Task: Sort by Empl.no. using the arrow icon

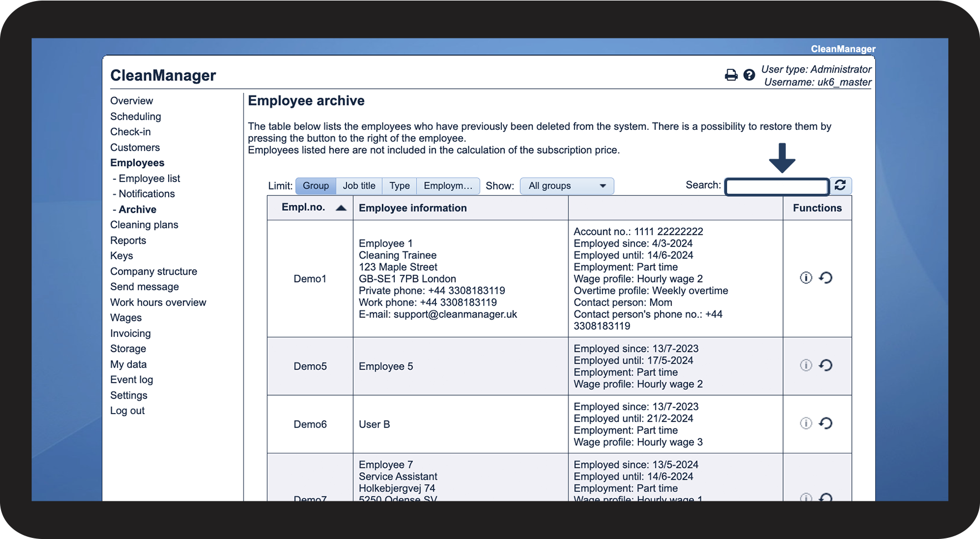Action: [x=341, y=208]
